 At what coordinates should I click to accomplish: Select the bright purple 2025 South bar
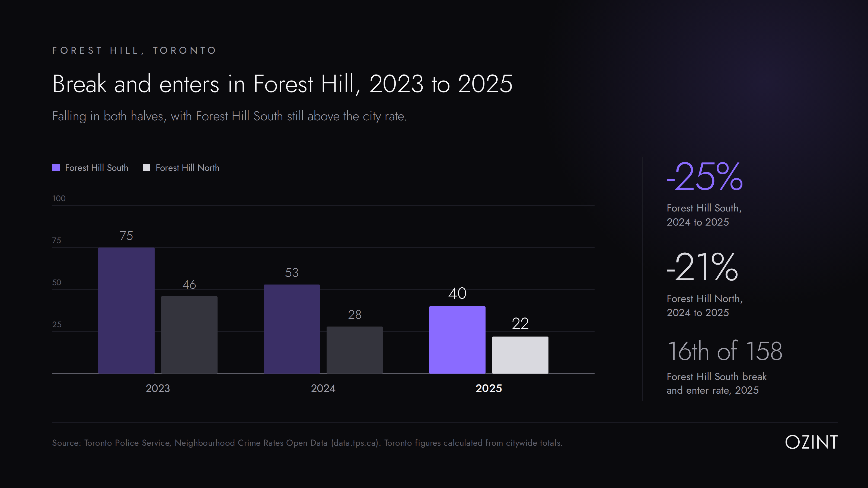[457, 340]
